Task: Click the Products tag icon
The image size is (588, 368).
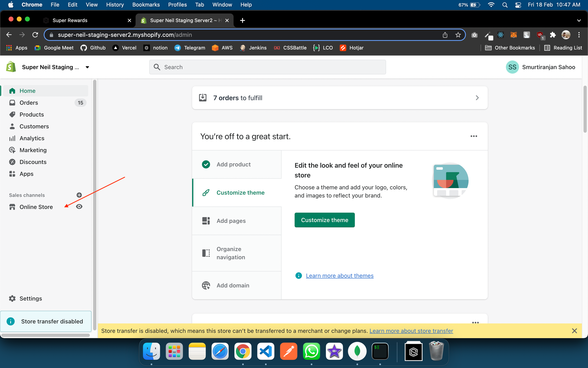Action: [x=12, y=114]
